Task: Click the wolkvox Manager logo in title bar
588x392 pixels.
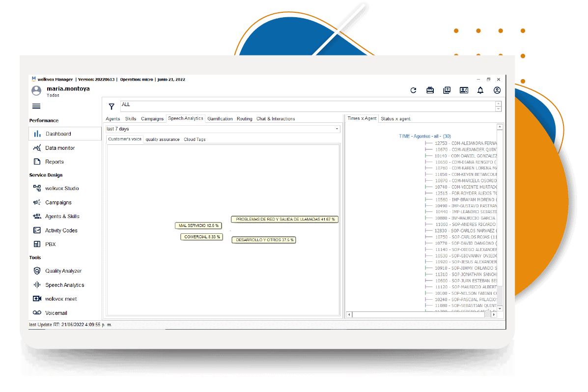Action: point(34,79)
